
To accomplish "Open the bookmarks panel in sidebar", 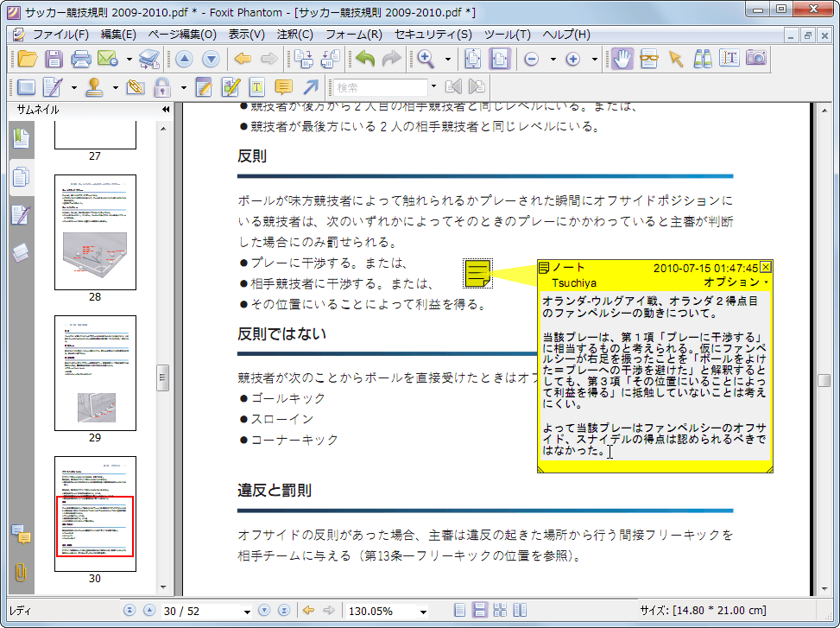I will [21, 139].
